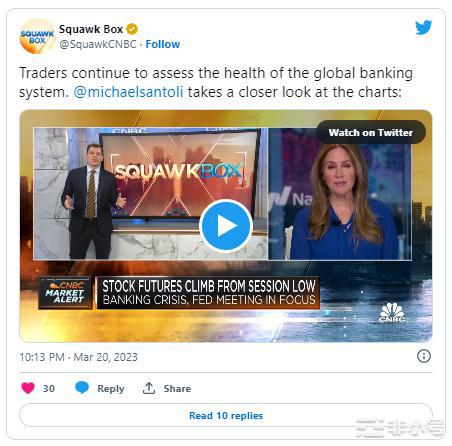Open the @SquawkCNBC handle
Viewport: 452px width, 446px height.
pos(98,44)
